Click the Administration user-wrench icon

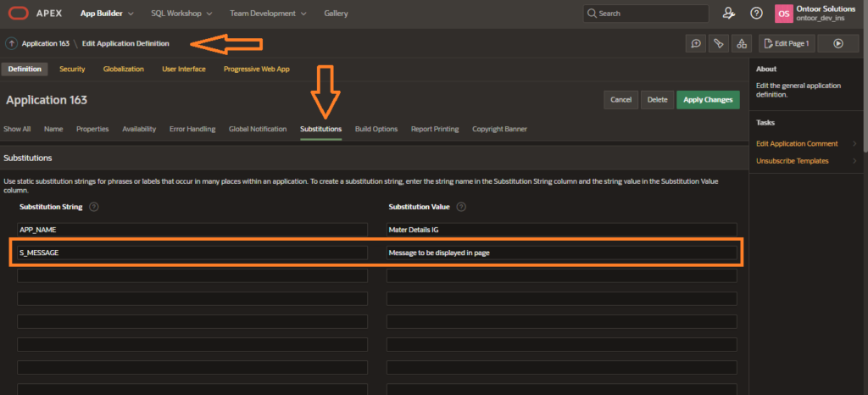pyautogui.click(x=727, y=14)
